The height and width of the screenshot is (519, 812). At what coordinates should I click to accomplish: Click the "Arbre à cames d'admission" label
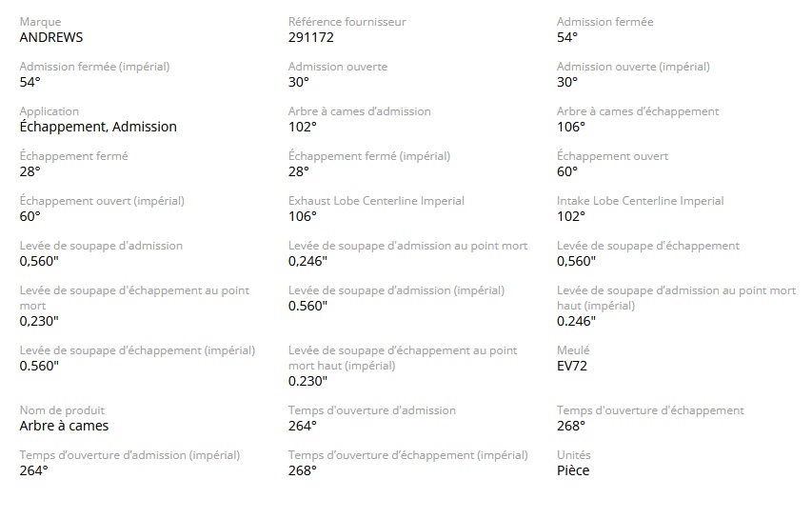359,111
